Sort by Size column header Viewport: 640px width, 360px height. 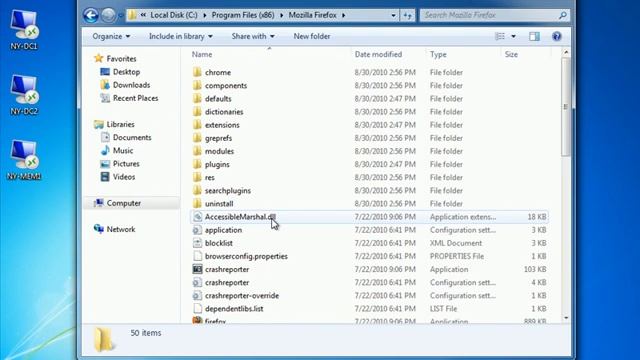click(x=511, y=54)
